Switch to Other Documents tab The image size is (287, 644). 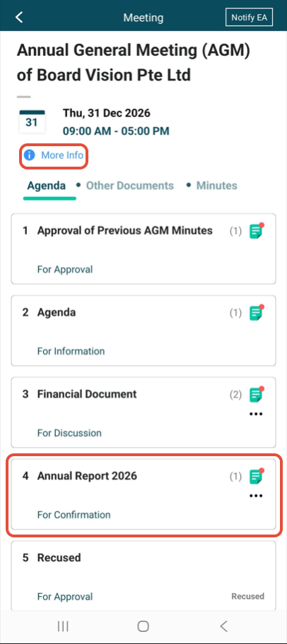130,186
